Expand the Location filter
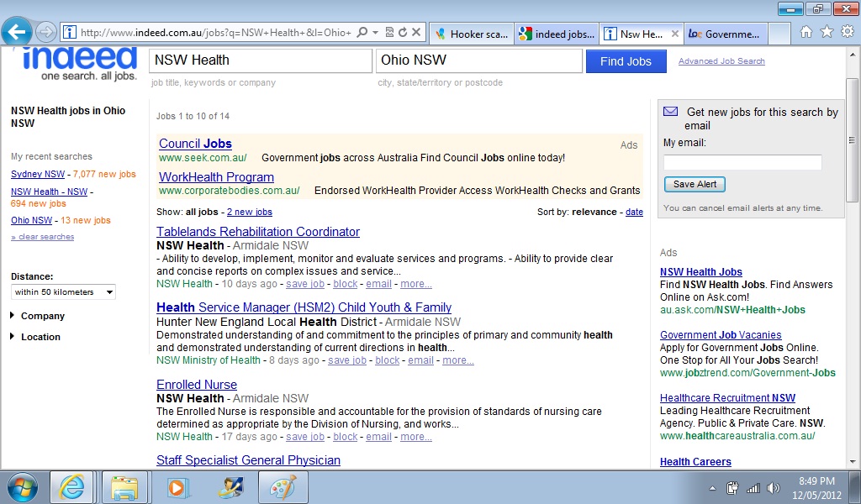 pos(40,337)
